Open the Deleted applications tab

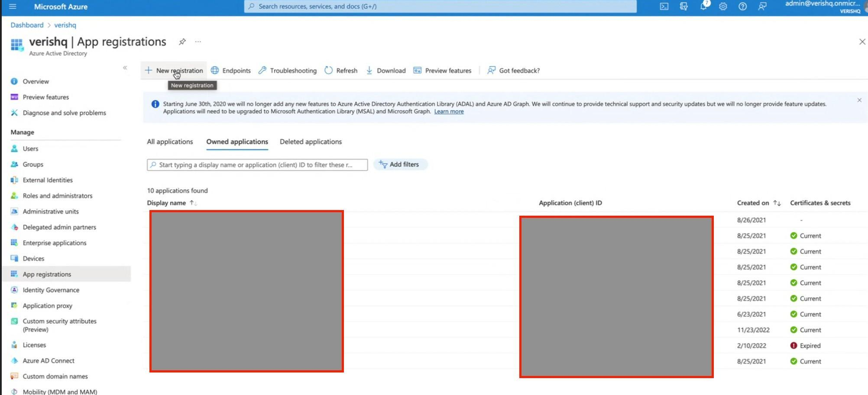311,142
